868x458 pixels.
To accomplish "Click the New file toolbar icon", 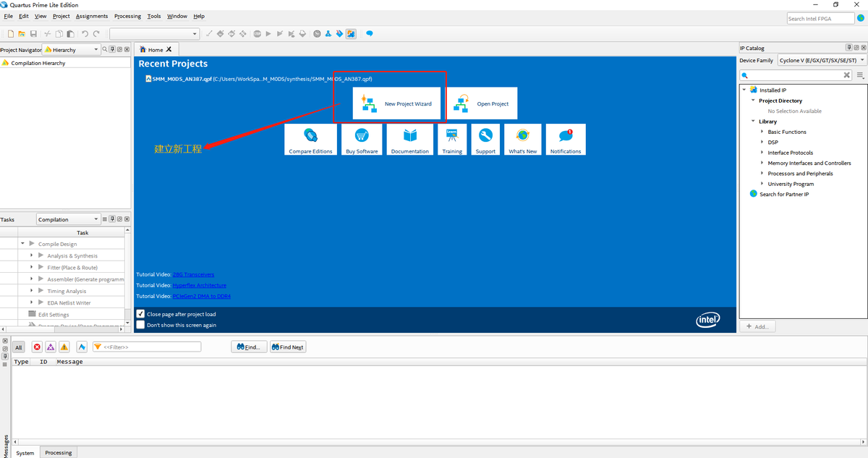I will pos(11,34).
